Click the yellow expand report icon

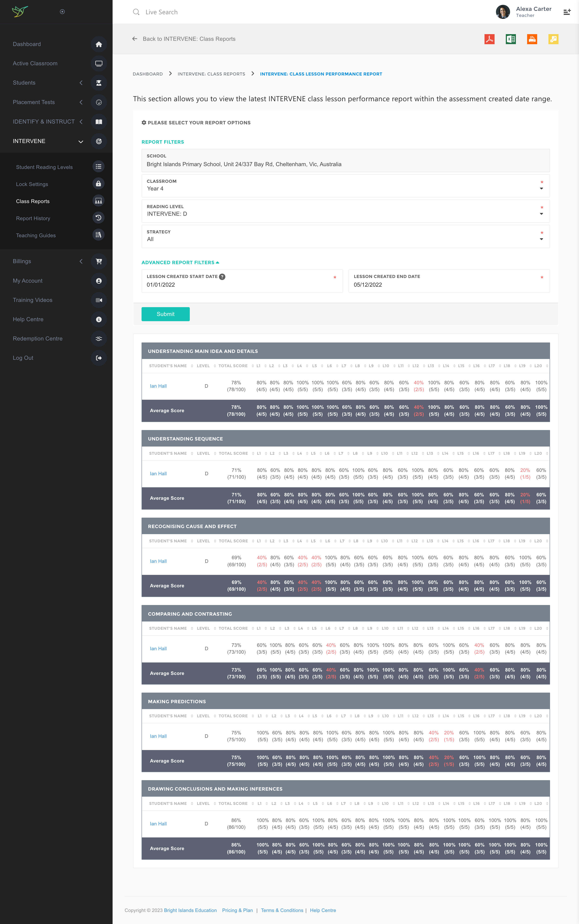click(553, 39)
